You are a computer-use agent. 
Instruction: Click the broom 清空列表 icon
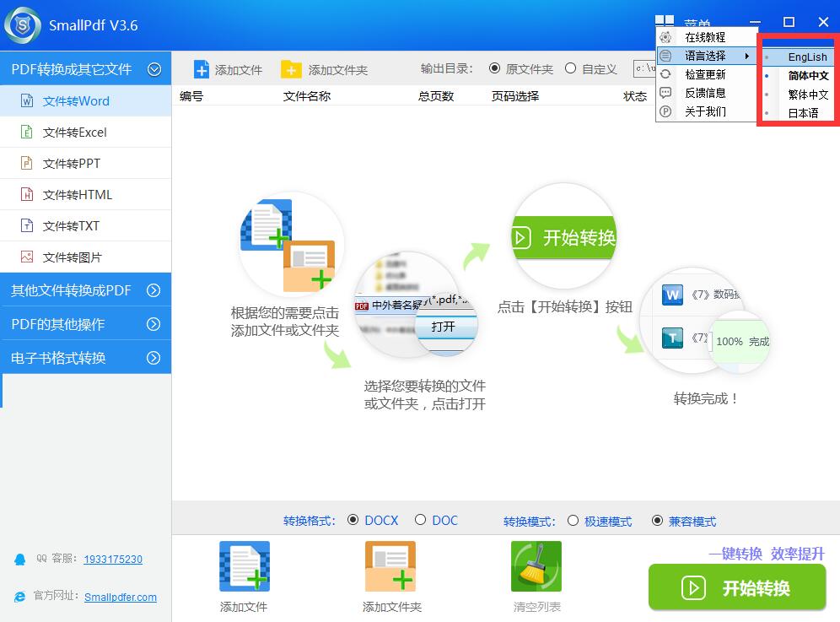point(536,566)
